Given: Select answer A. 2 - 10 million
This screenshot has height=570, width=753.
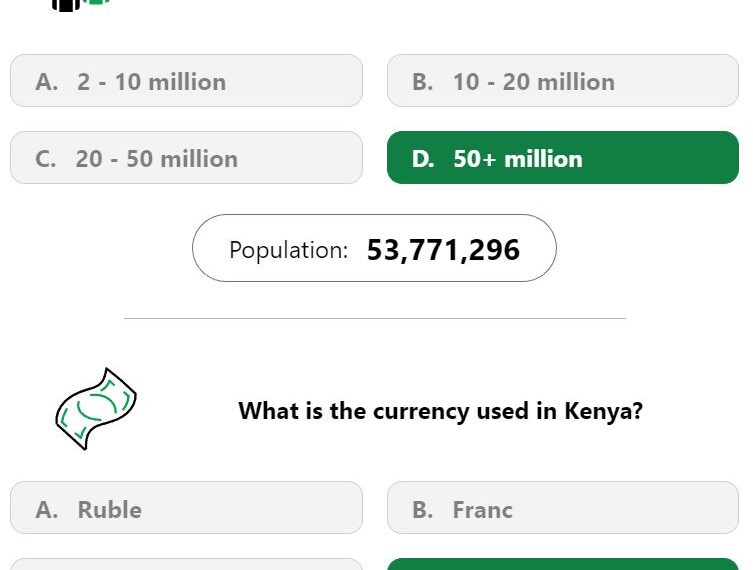Looking at the screenshot, I should (x=186, y=81).
